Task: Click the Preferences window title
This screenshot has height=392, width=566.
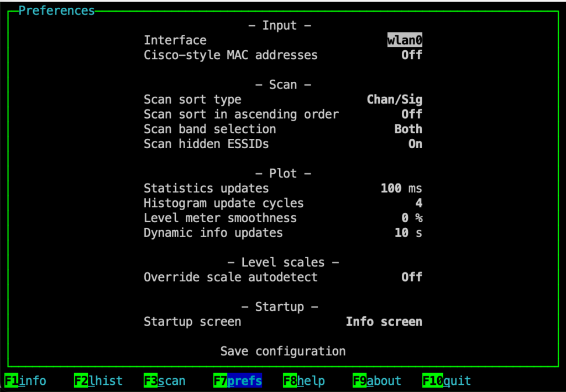Action: [x=57, y=11]
